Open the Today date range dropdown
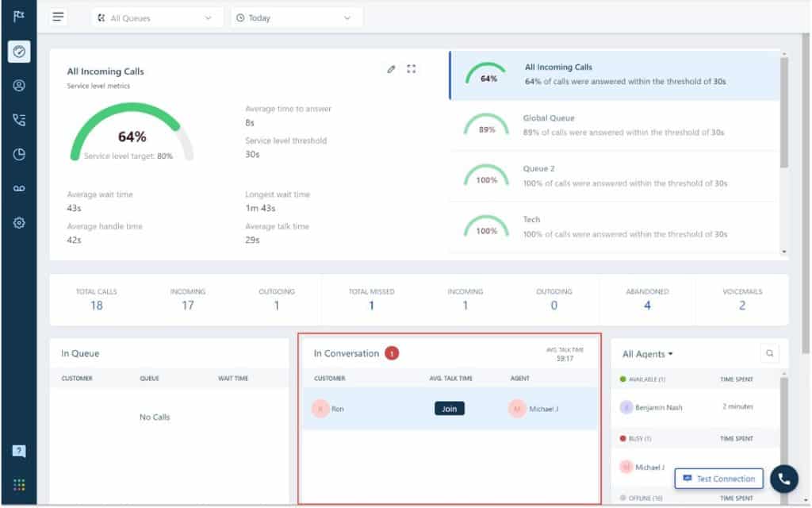The height and width of the screenshot is (508, 812). (296, 17)
